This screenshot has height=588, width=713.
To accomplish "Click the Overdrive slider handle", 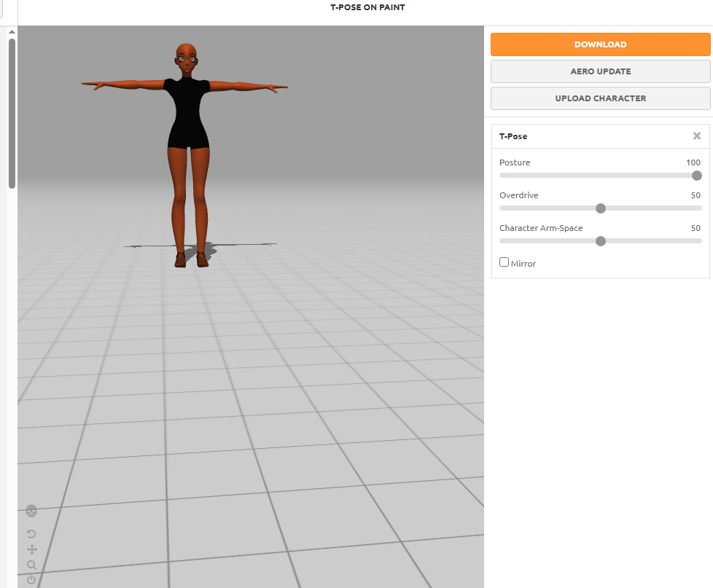I will (x=601, y=208).
